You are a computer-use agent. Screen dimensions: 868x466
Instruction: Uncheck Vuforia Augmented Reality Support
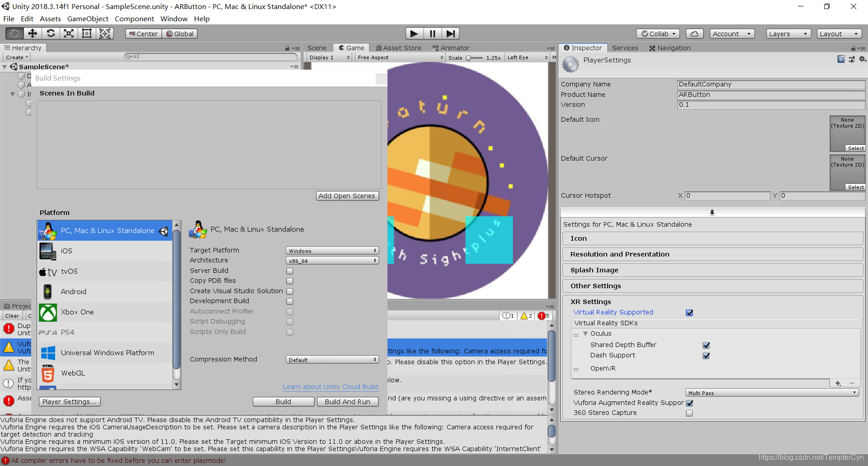[689, 403]
